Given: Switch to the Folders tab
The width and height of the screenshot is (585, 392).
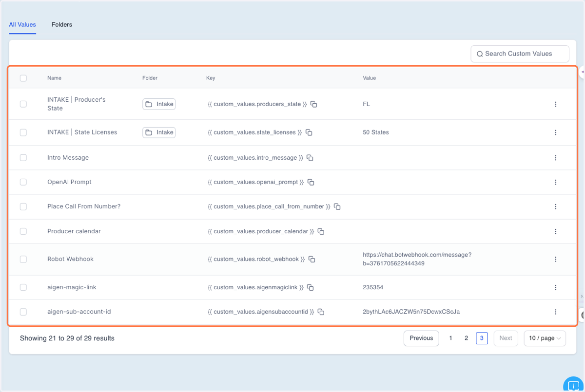Looking at the screenshot, I should tap(62, 25).
